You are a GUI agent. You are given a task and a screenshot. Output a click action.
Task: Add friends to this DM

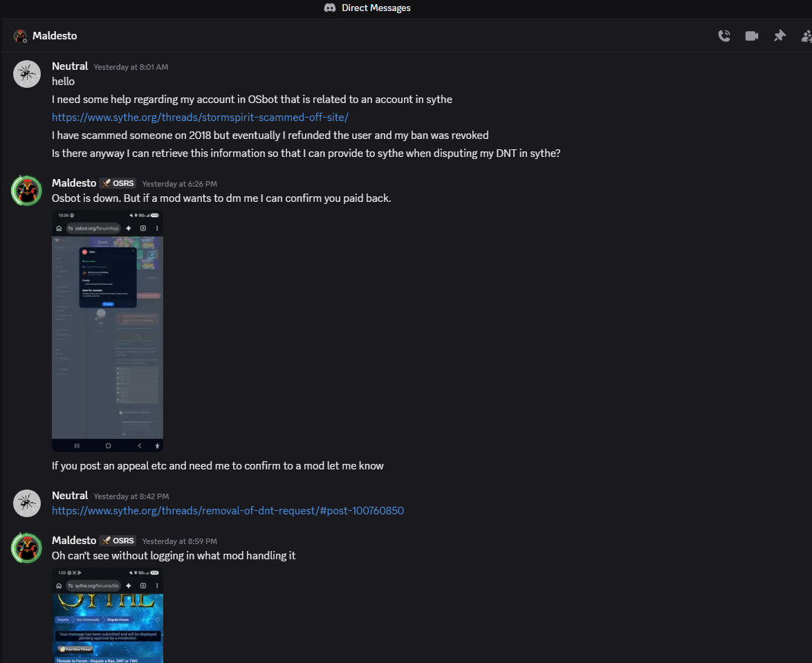[806, 36]
